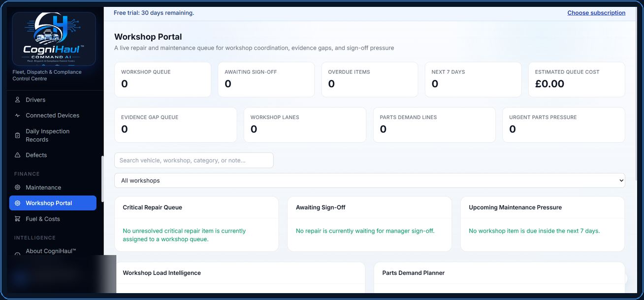Click the Next 7 Days stat card
644x300 pixels.
coord(473,79)
